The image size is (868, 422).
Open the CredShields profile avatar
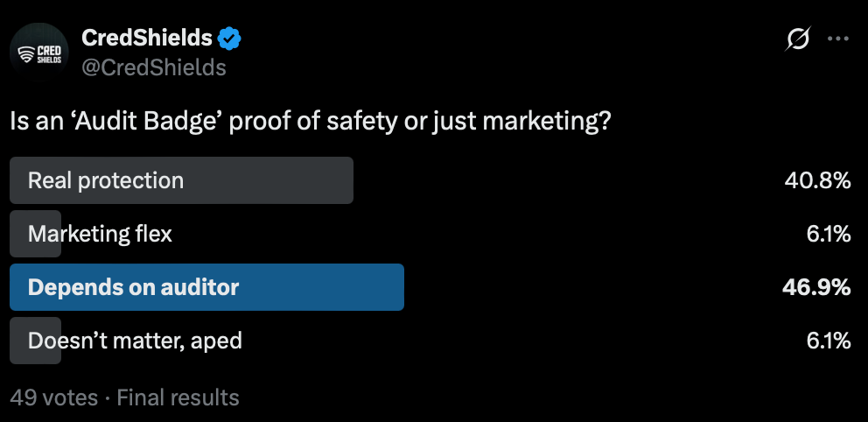pos(39,52)
